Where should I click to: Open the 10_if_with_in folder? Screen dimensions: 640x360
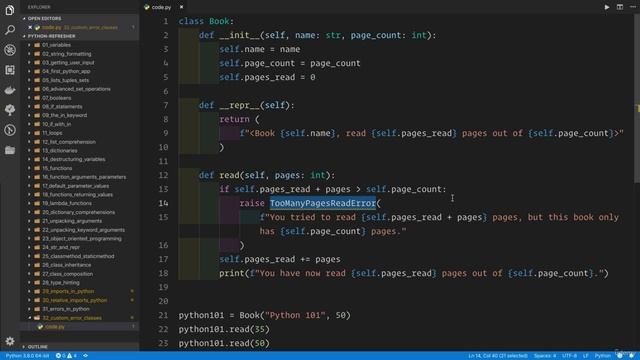[x=56, y=124]
